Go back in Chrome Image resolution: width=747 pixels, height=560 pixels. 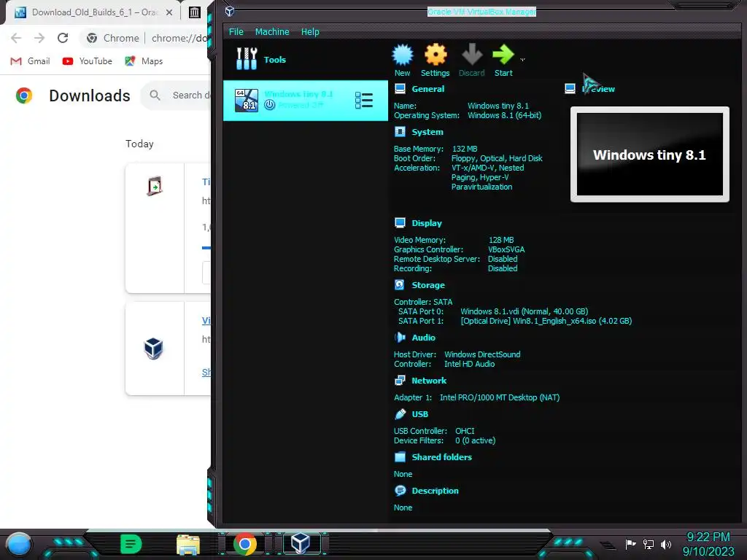click(16, 38)
